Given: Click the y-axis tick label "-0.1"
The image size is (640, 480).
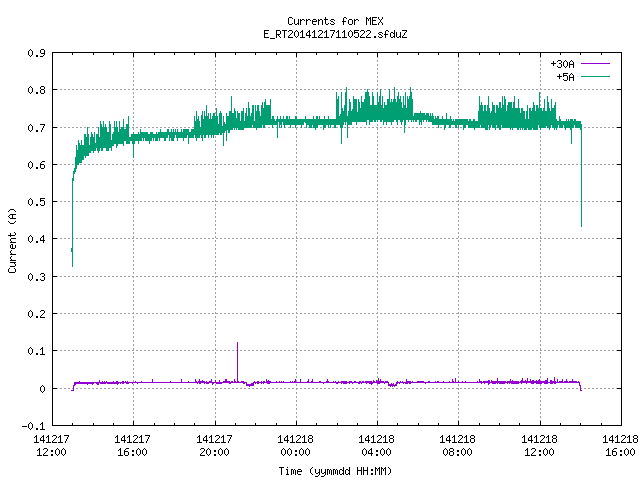Looking at the screenshot, I should click(33, 426).
